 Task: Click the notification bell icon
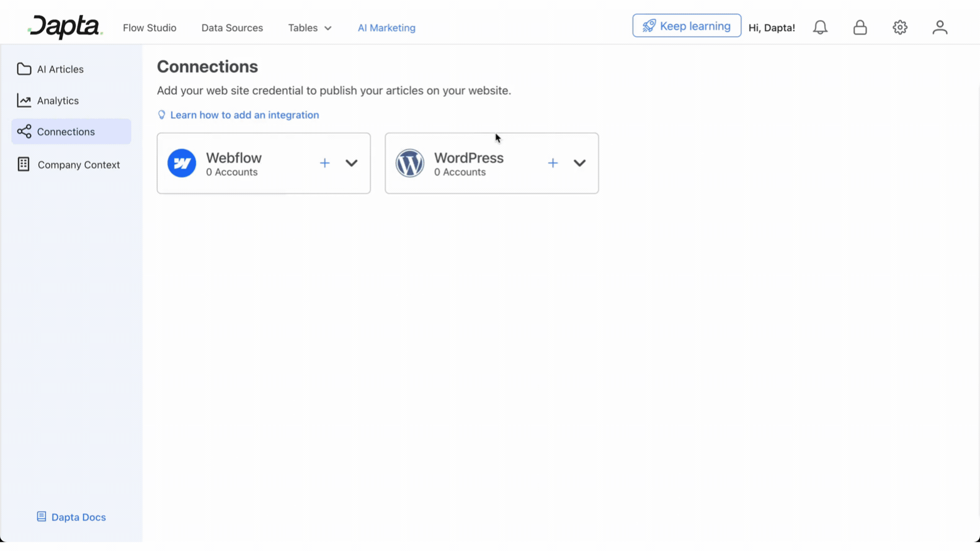(820, 28)
